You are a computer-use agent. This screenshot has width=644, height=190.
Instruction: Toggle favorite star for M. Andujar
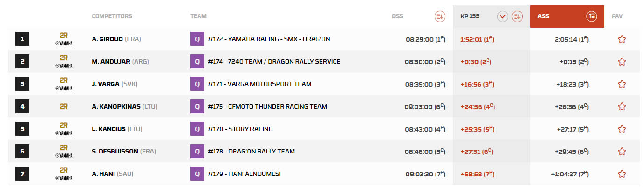point(622,62)
